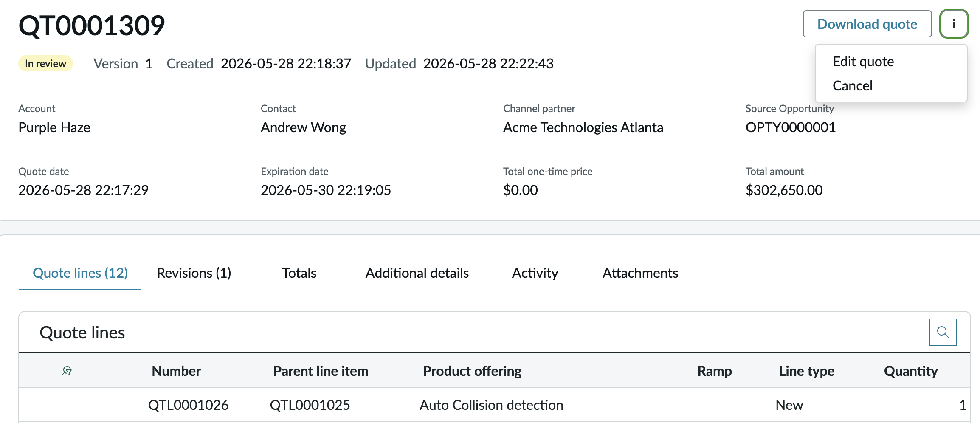
Task: Open the three-dot more actions menu
Action: point(954,24)
